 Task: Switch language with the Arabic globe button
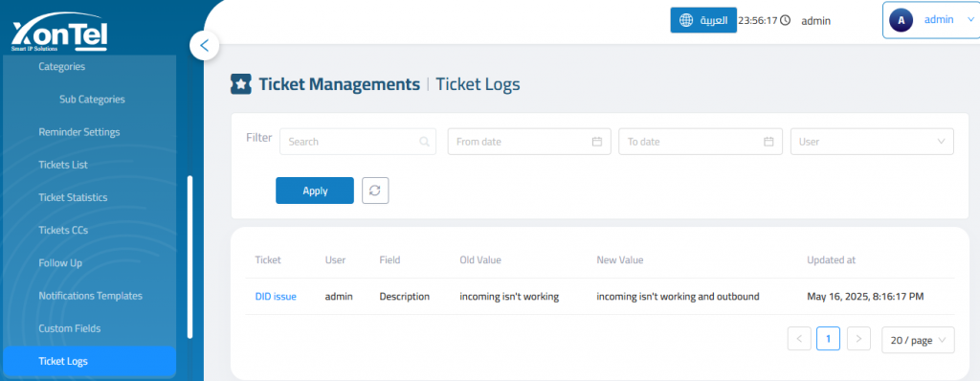(703, 20)
